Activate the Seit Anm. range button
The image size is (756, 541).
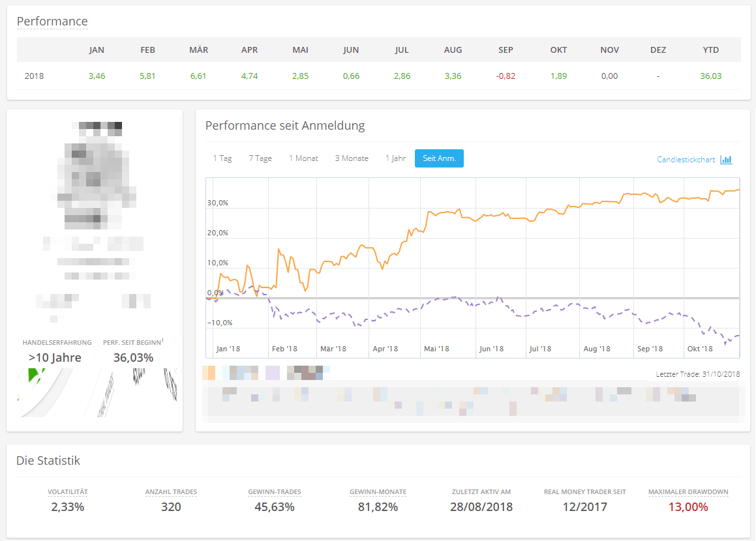(x=439, y=158)
